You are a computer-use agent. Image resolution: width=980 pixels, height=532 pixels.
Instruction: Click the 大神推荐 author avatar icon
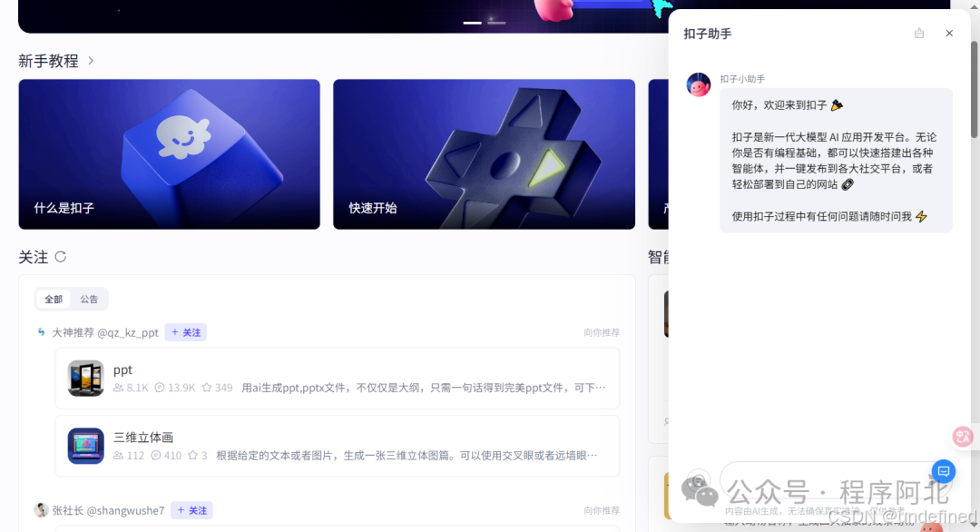[x=41, y=332]
